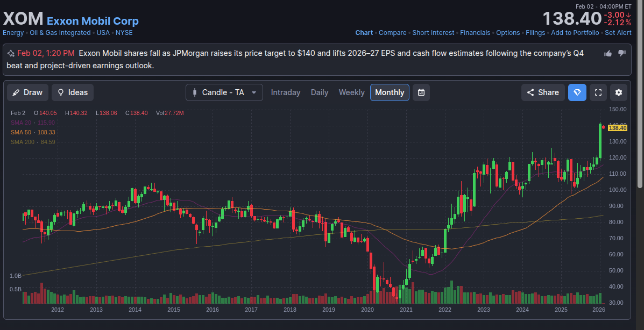Enter fullscreen chart mode
644x330 pixels.
tap(598, 92)
